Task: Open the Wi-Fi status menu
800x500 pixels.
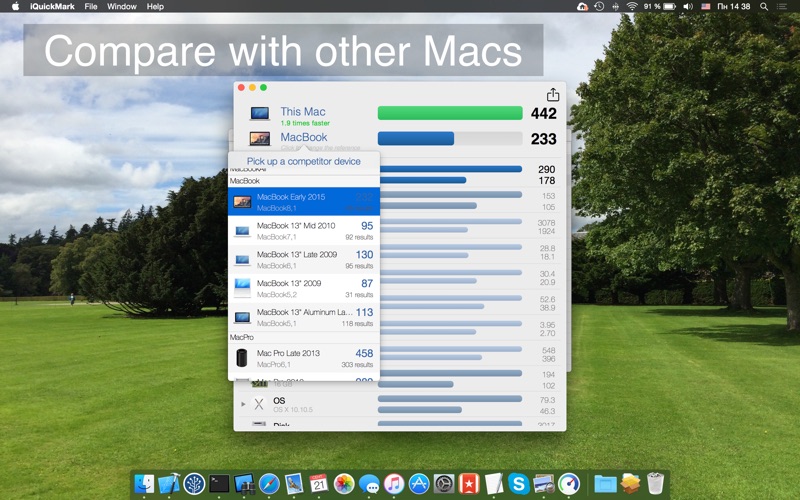Action: [x=632, y=7]
